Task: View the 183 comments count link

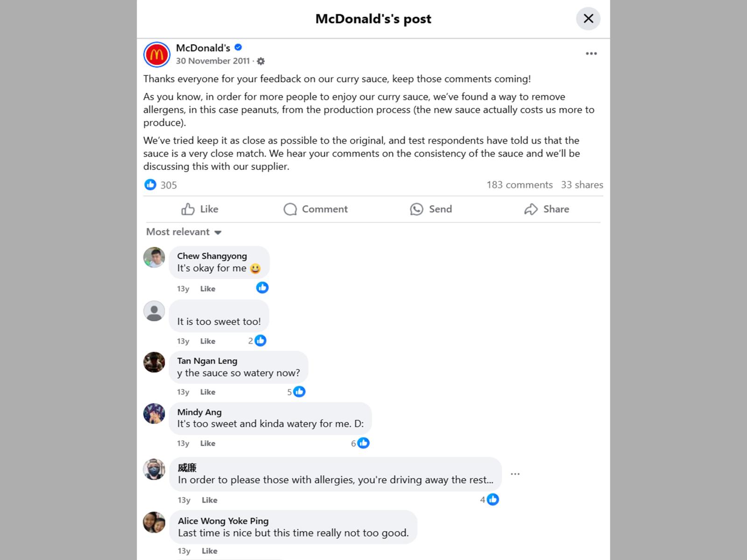Action: click(519, 185)
